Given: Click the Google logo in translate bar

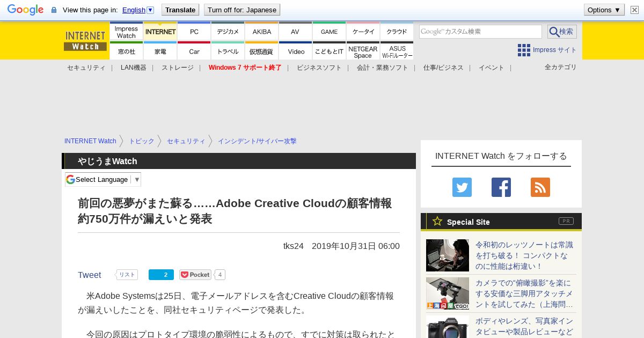Looking at the screenshot, I should coord(25,10).
